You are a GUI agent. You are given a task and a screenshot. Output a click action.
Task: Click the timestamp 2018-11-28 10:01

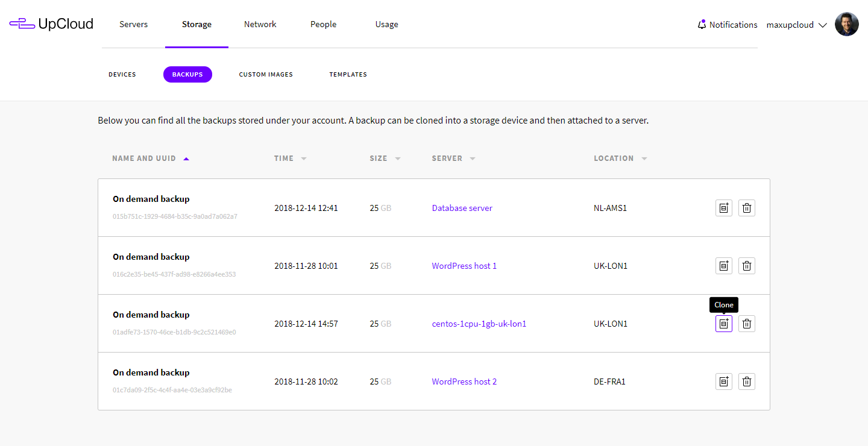306,266
